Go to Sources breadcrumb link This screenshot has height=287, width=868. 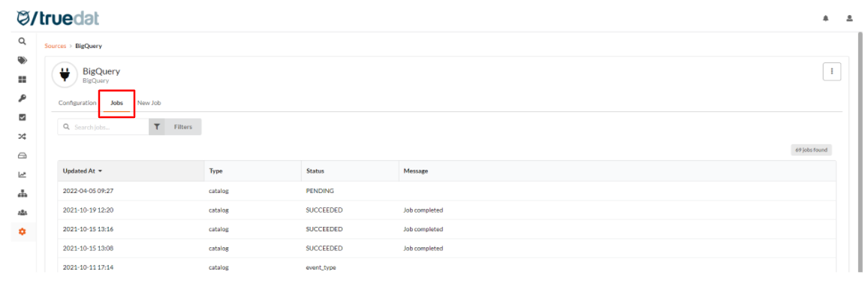pos(56,46)
